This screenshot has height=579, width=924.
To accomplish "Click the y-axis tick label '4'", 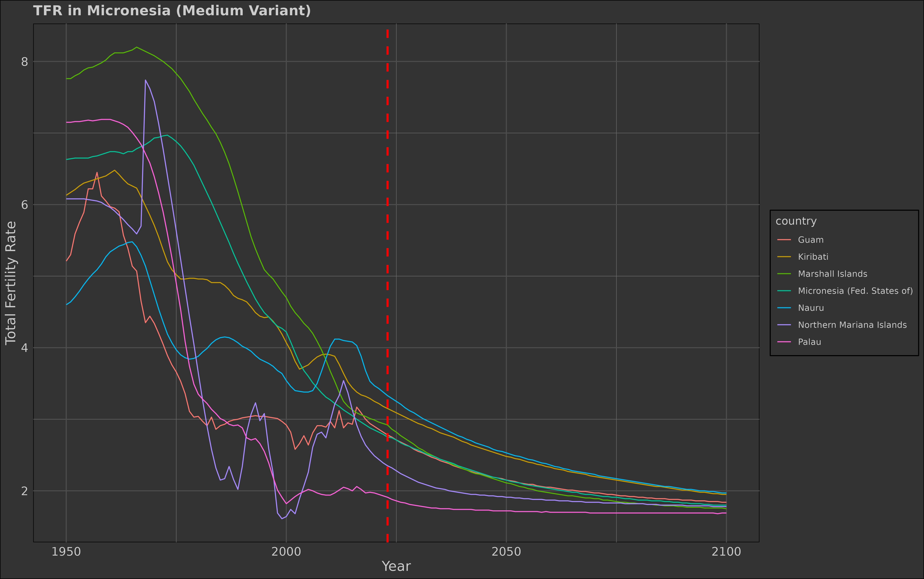I will [x=25, y=348].
